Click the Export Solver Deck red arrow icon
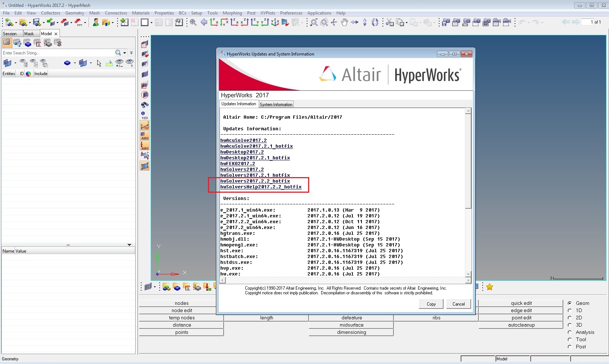This screenshot has height=364, width=609. click(65, 23)
